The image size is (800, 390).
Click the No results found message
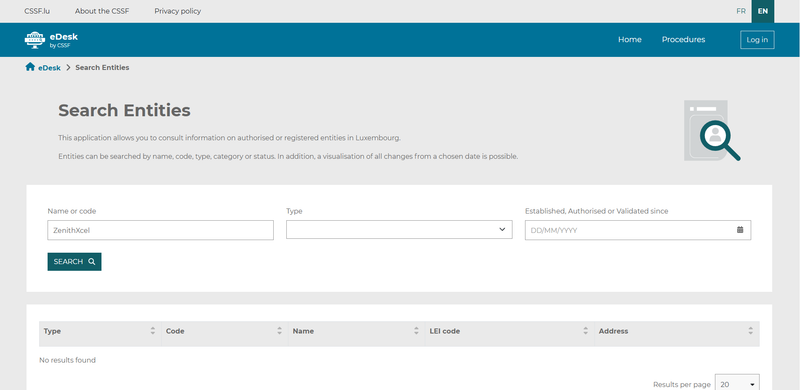[67, 360]
